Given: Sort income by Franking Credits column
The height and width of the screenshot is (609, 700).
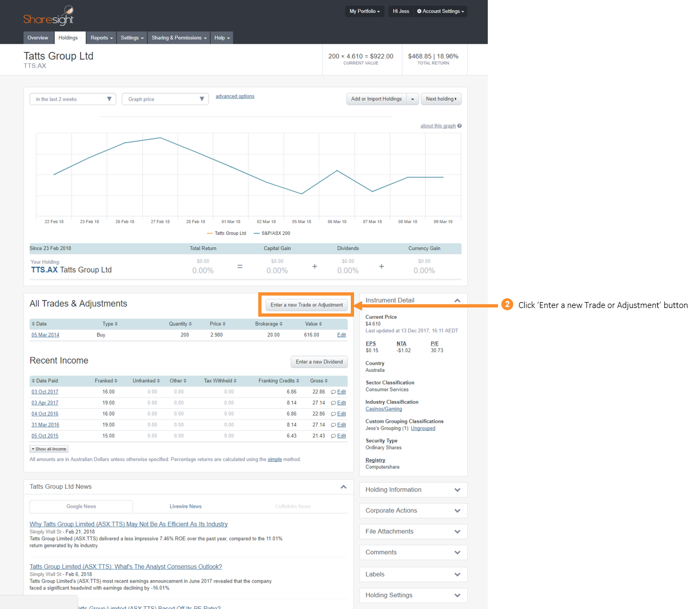Looking at the screenshot, I should tap(279, 381).
